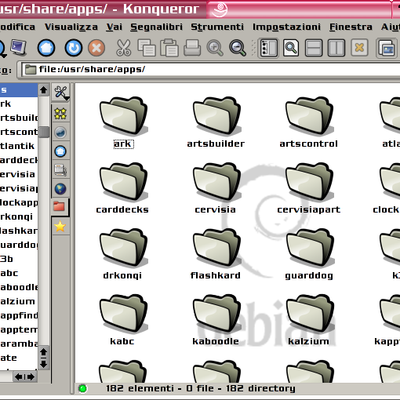This screenshot has height=400, width=400.
Task: Open the star bookmarks sidebar panel
Action: pyautogui.click(x=60, y=227)
